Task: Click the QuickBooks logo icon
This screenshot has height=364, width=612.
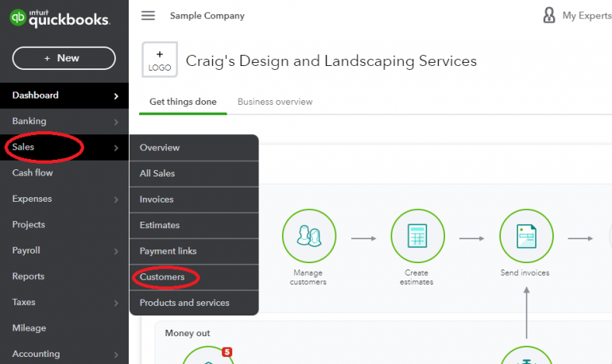Action: pos(17,19)
